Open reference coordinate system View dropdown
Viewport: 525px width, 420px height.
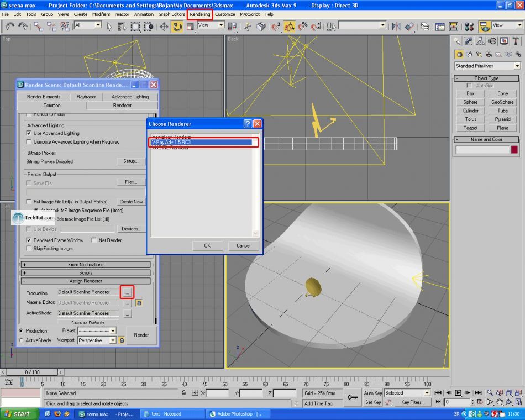(211, 25)
